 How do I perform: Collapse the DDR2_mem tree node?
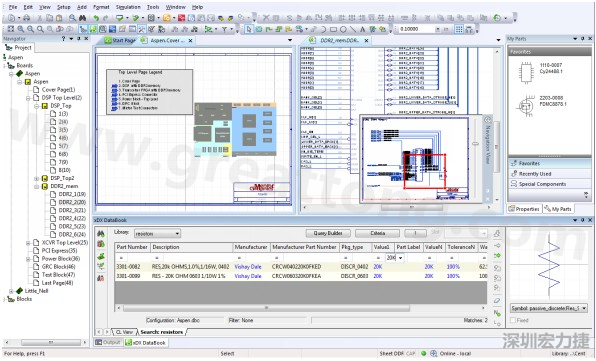click(36, 187)
